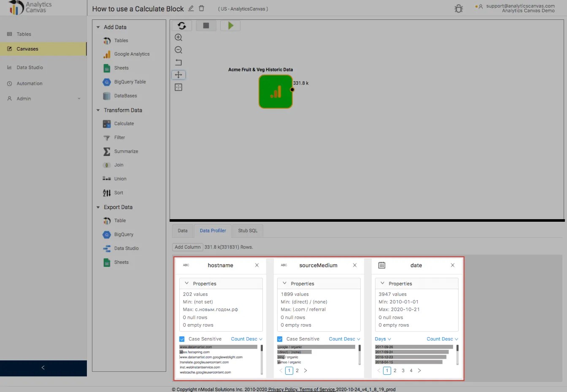Click the refresh canvas icon
This screenshot has height=392, width=567.
click(x=182, y=26)
